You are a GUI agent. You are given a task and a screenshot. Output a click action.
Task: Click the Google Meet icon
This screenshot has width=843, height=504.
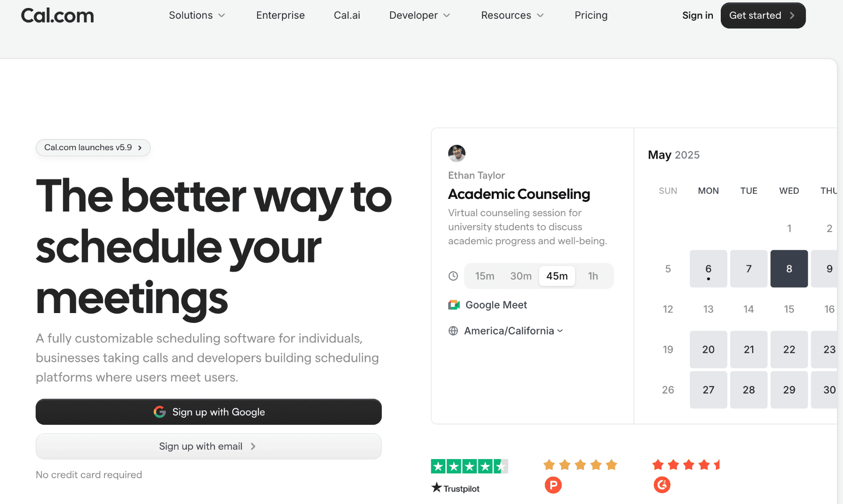(453, 305)
